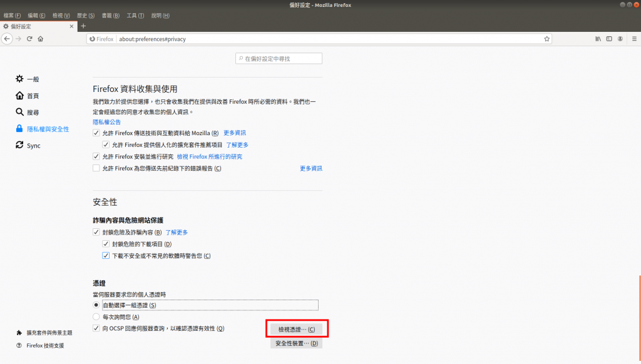Open the hamburger application menu

pyautogui.click(x=634, y=39)
